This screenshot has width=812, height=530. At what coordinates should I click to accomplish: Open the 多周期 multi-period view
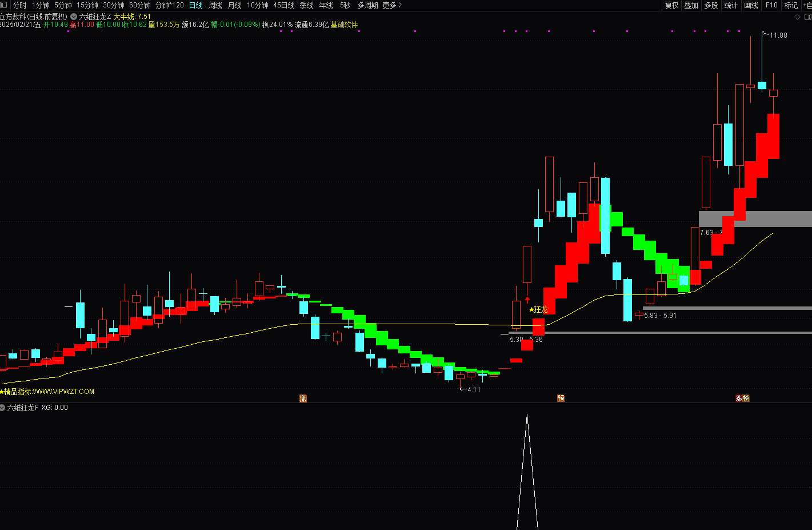(x=367, y=5)
